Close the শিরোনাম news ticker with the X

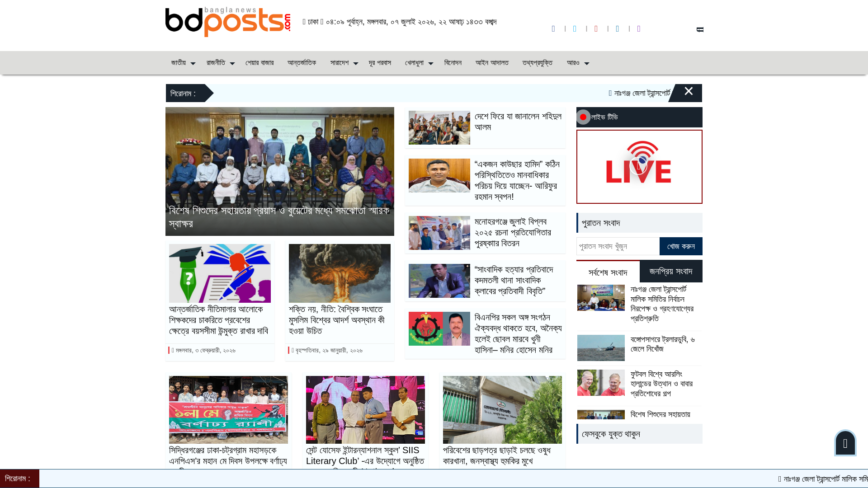[x=689, y=91]
